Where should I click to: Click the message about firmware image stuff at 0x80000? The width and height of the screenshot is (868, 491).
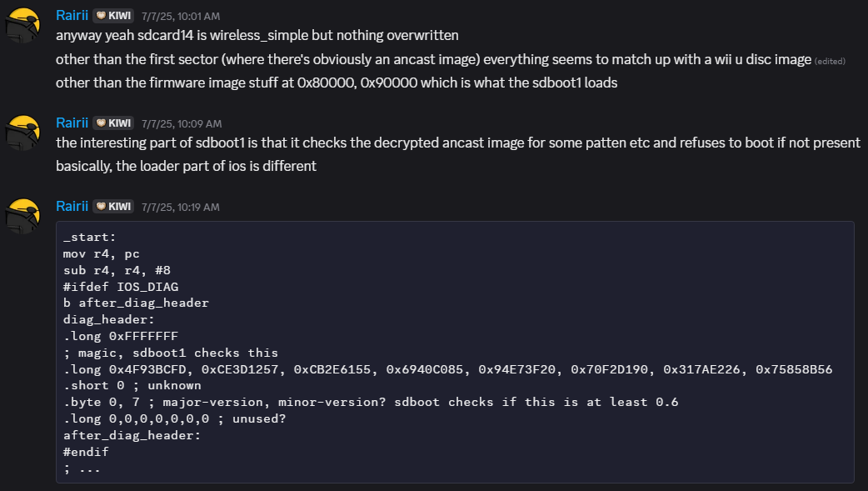pos(337,83)
